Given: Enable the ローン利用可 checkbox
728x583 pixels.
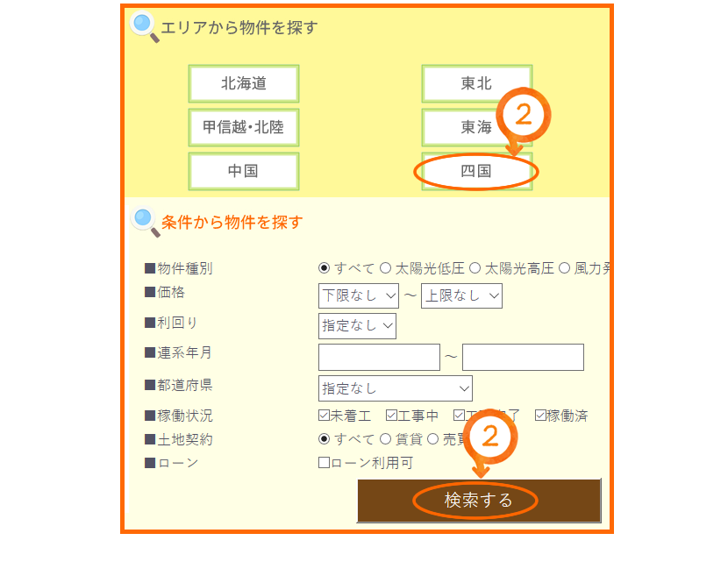Looking at the screenshot, I should [324, 462].
